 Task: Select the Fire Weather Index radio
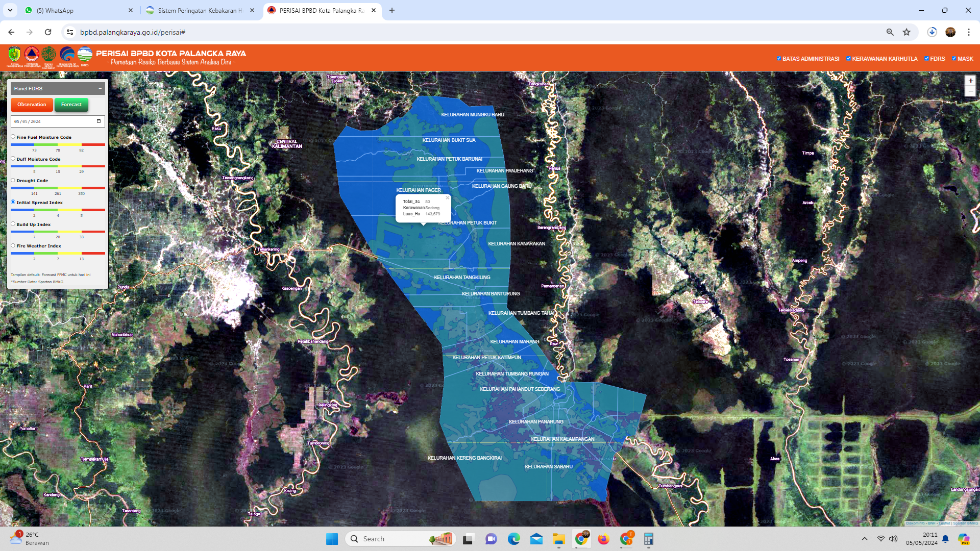pyautogui.click(x=13, y=245)
